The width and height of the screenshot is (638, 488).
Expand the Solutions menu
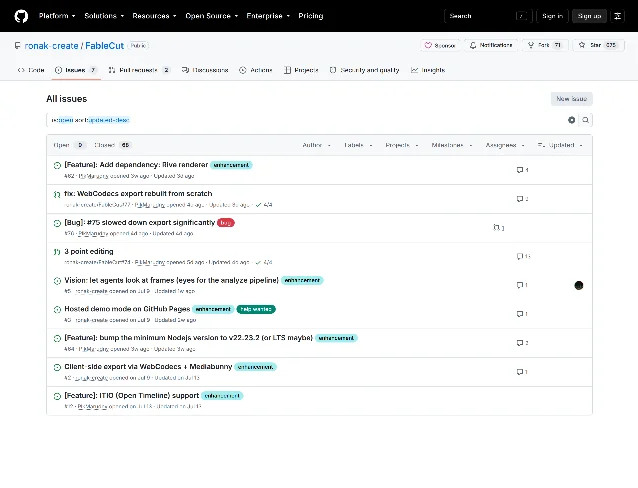pyautogui.click(x=104, y=16)
